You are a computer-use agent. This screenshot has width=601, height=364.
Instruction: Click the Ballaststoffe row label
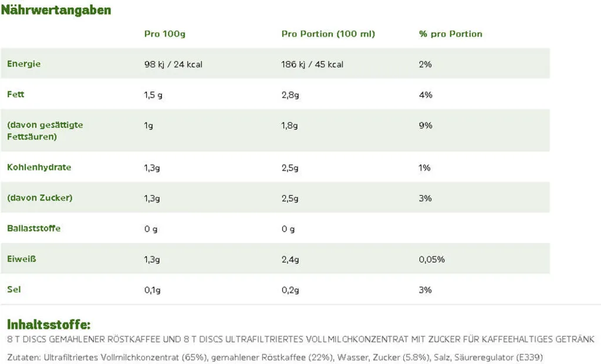pos(33,229)
